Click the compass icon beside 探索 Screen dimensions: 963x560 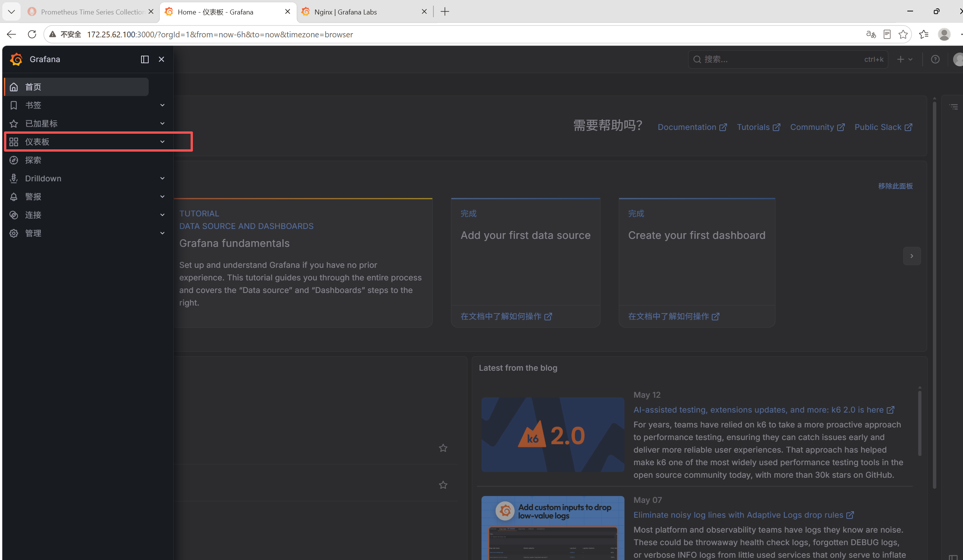pyautogui.click(x=14, y=160)
